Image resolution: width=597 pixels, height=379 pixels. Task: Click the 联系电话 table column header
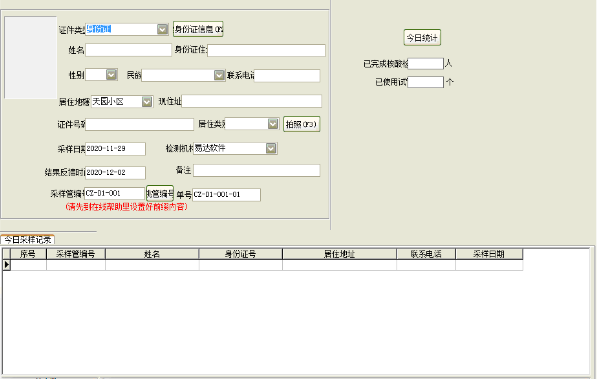[x=426, y=254]
